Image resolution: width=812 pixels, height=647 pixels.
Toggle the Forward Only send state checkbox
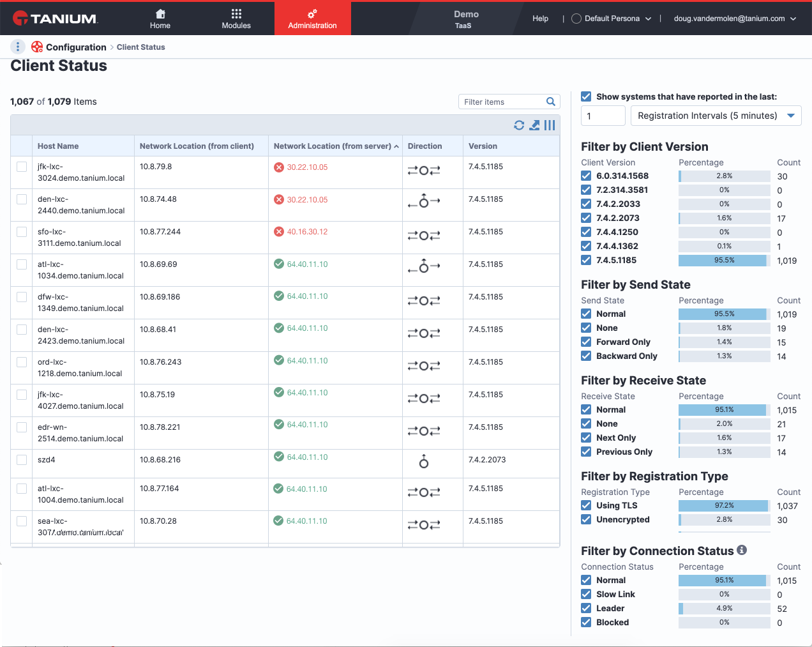tap(586, 342)
